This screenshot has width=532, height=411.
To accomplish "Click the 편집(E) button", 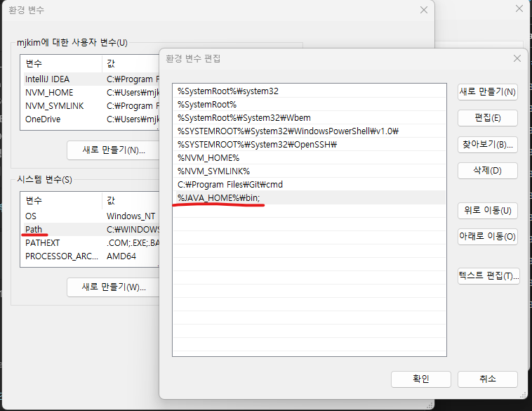I will point(487,118).
